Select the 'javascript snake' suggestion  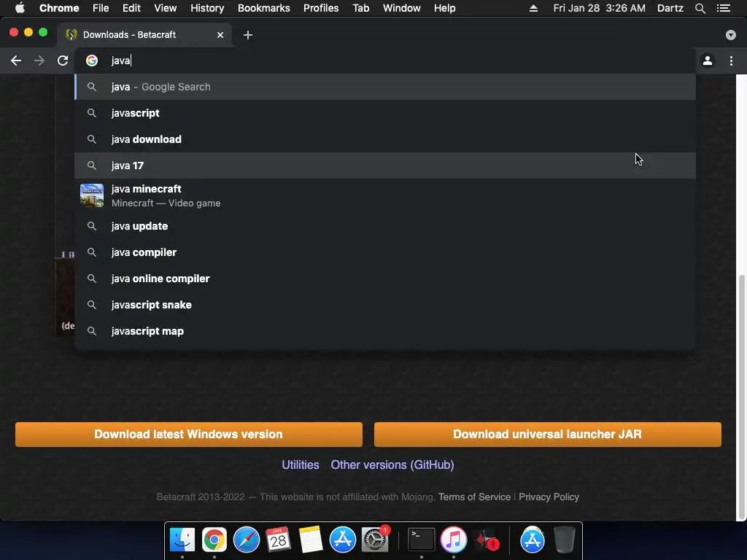click(x=385, y=305)
